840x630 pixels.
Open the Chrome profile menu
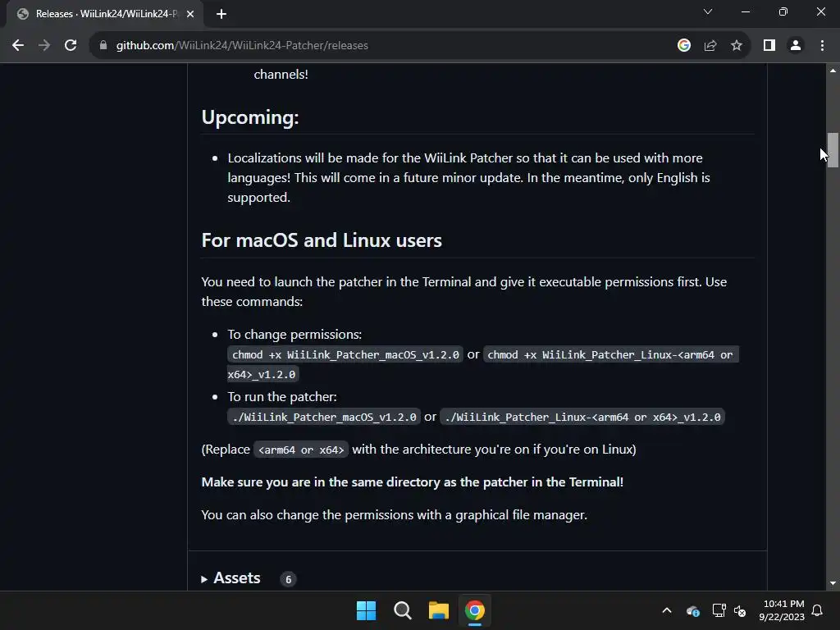(796, 46)
